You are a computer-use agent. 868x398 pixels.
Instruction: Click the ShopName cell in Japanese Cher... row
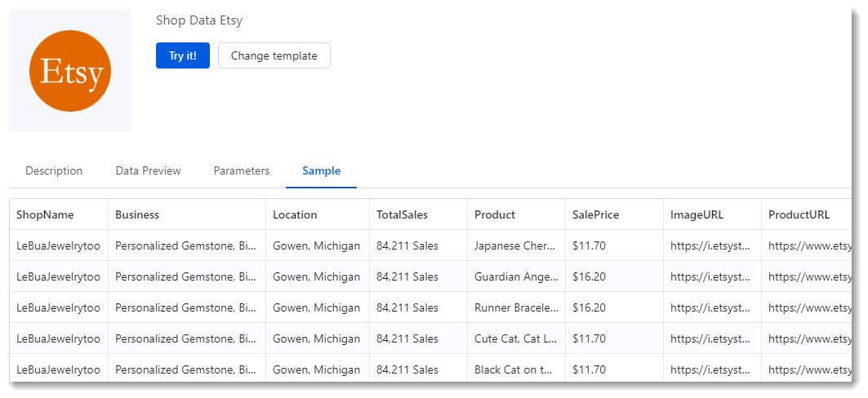pos(59,246)
